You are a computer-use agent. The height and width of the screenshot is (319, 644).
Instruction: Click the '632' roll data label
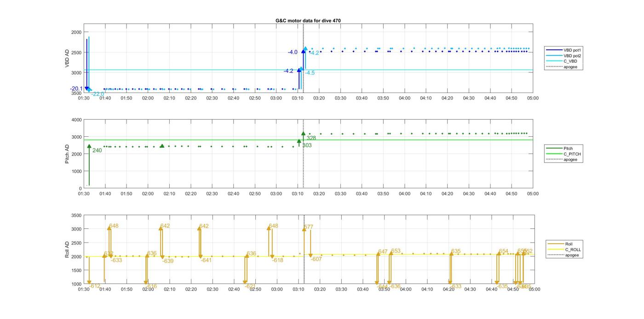[x=109, y=254]
